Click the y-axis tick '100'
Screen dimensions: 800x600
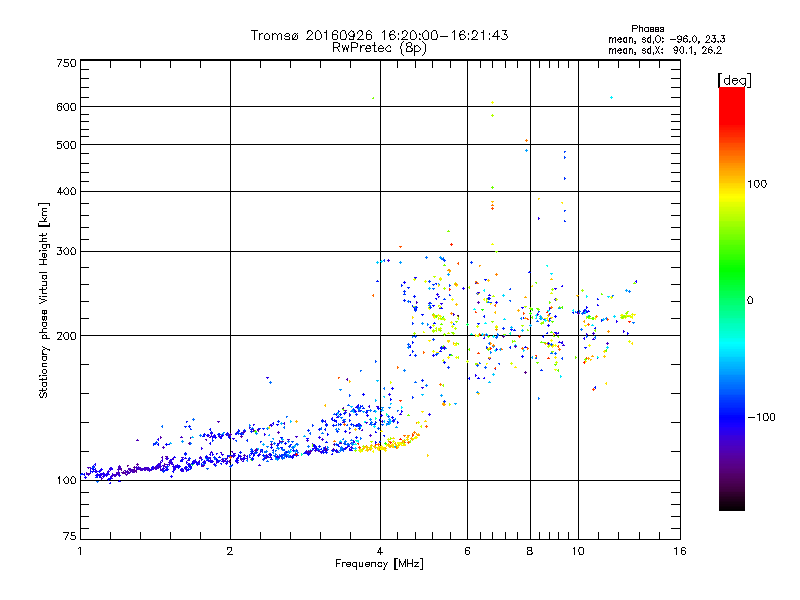click(x=66, y=480)
